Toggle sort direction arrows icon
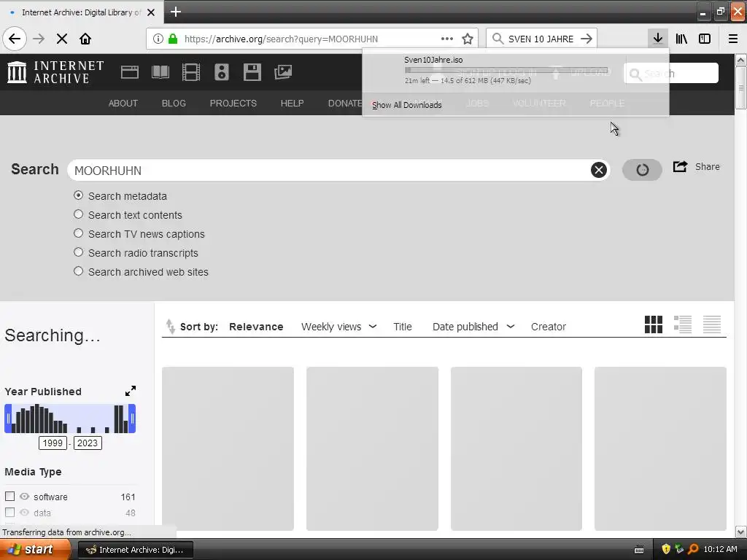The image size is (747, 560). 170,327
